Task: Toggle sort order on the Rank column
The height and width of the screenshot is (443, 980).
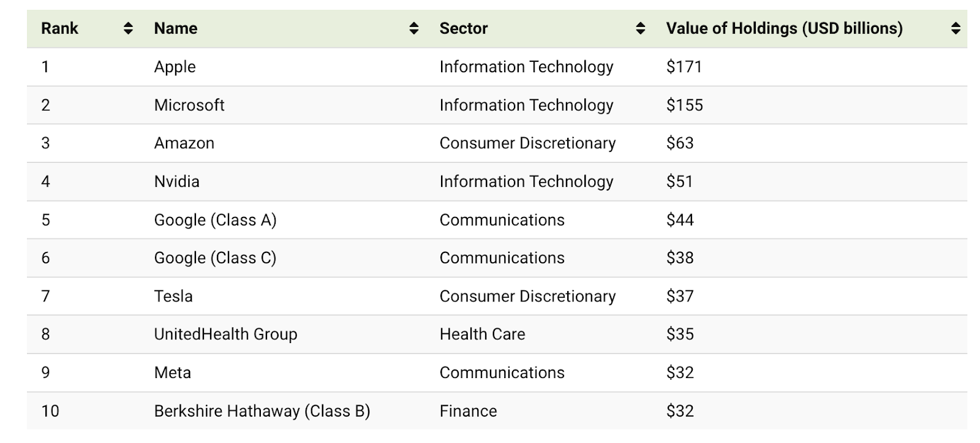Action: pos(127,28)
